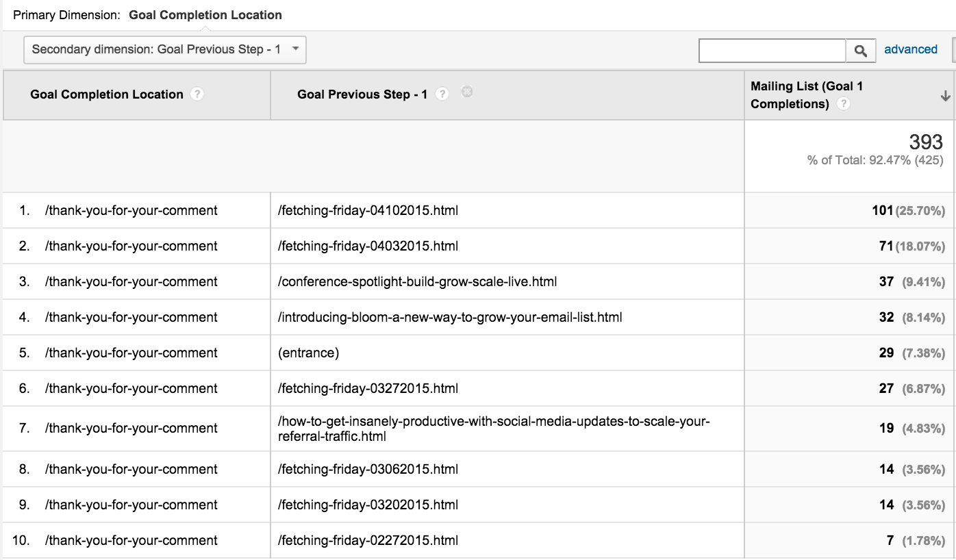Screen dimensions: 956x560
Task: Click the 29 (7.38%) completions value
Action: tap(912, 353)
